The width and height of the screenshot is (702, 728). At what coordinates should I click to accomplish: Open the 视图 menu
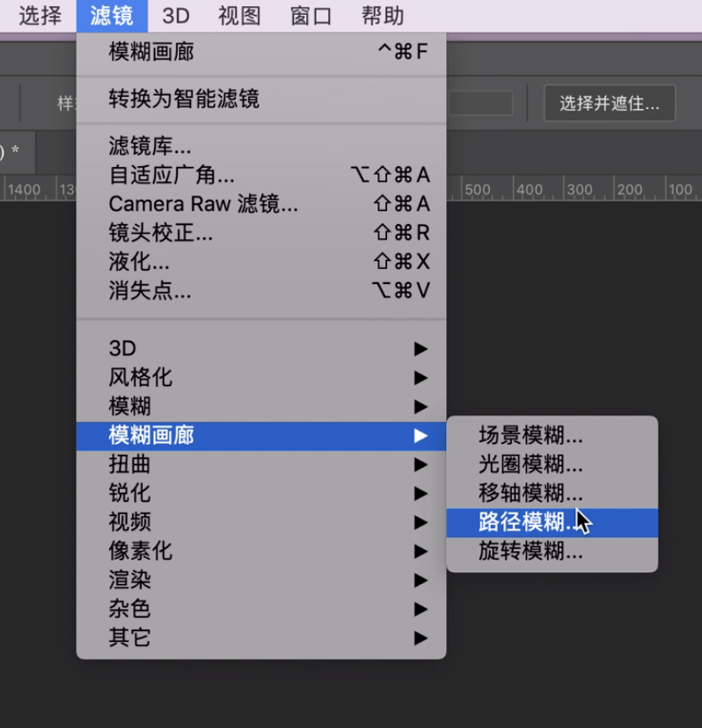240,16
